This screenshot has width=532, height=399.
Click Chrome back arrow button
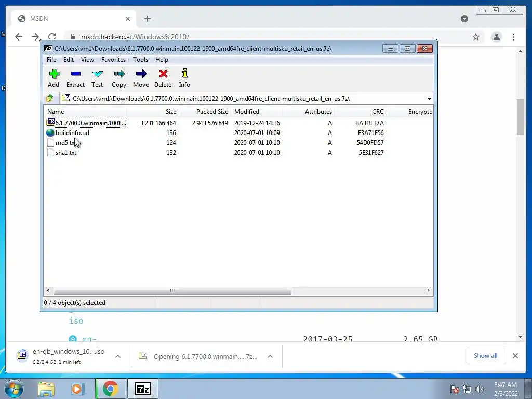tap(19, 37)
